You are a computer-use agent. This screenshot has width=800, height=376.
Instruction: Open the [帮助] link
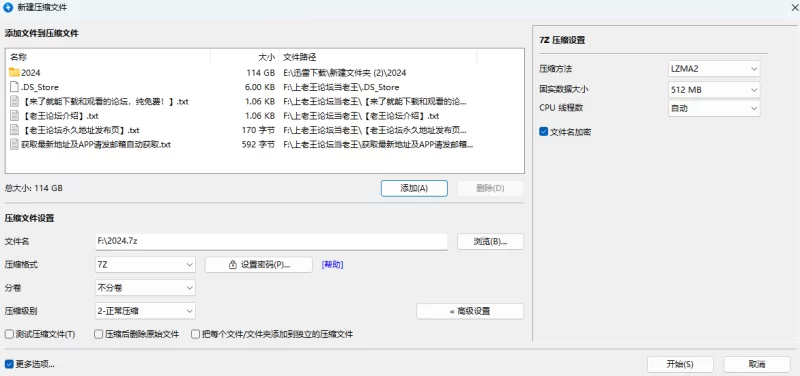332,265
